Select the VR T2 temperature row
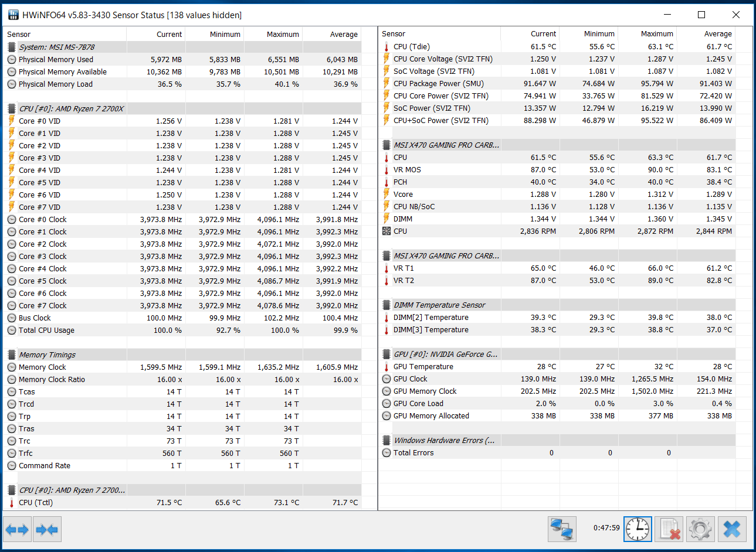 (557, 281)
